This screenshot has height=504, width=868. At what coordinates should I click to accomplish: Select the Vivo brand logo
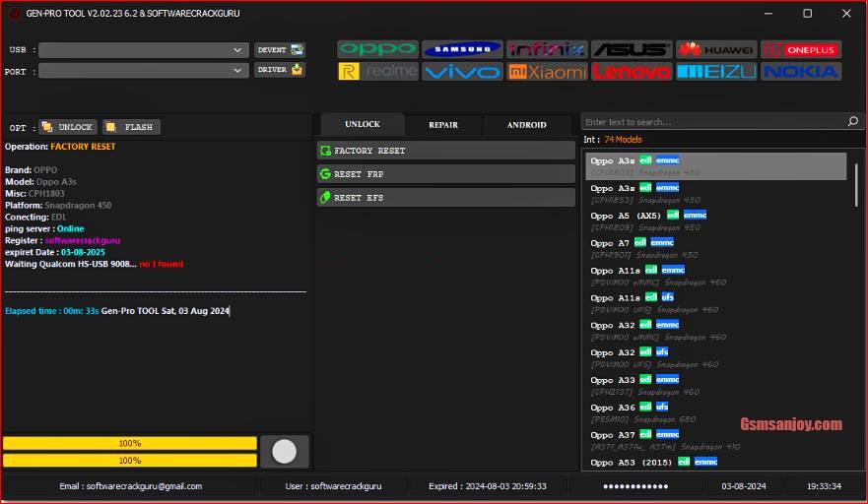(x=462, y=72)
